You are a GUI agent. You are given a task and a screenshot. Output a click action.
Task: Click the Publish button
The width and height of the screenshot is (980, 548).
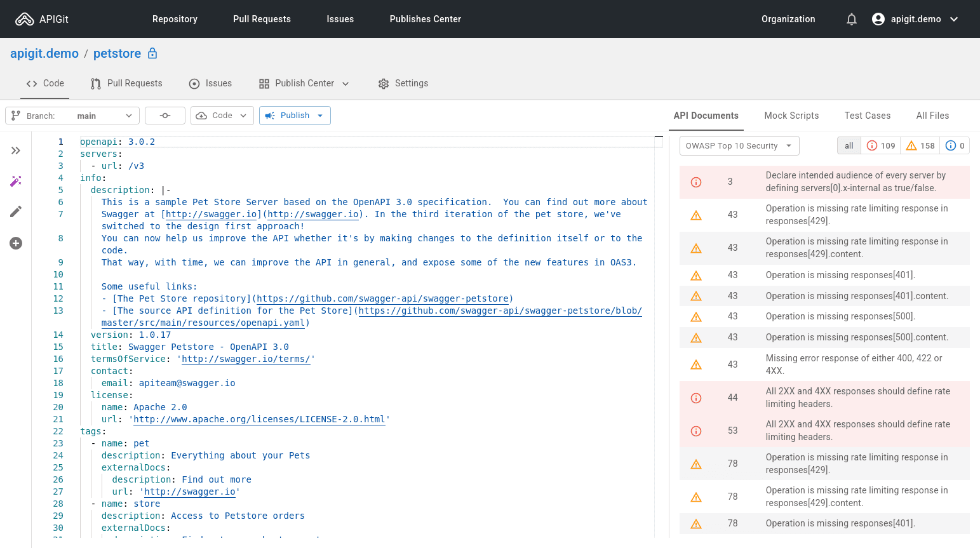tap(294, 116)
